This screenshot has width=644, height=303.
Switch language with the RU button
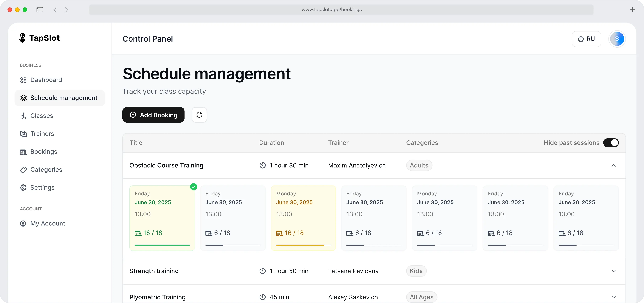586,39
